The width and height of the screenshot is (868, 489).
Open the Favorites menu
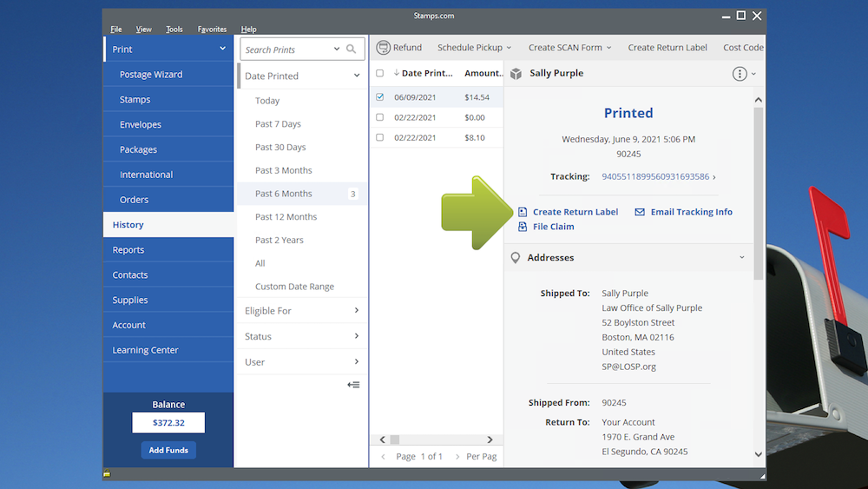[212, 30]
